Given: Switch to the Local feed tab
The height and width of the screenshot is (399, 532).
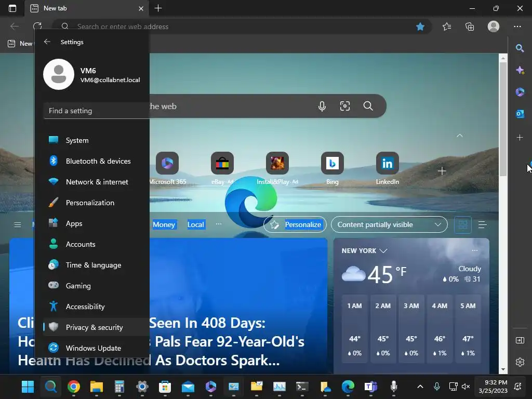Looking at the screenshot, I should tap(196, 224).
